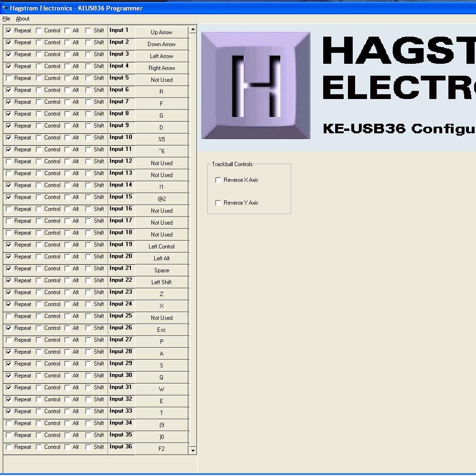The height and width of the screenshot is (476, 476).
Task: Click the Space key assignment button
Action: [x=161, y=270]
